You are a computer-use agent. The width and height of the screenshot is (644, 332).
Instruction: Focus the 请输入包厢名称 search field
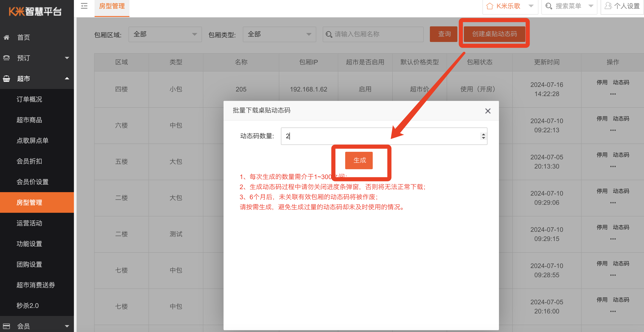pos(373,34)
